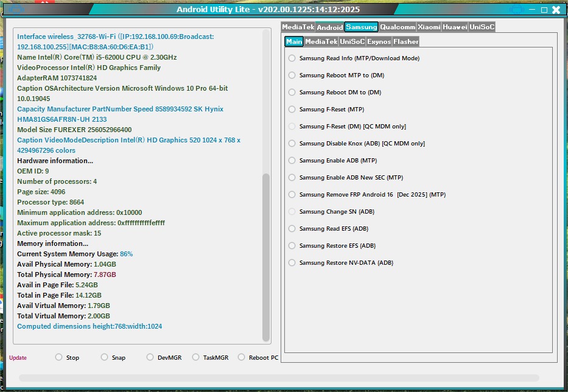568x392 pixels.
Task: Select the Stop radio option
Action: 67,357
